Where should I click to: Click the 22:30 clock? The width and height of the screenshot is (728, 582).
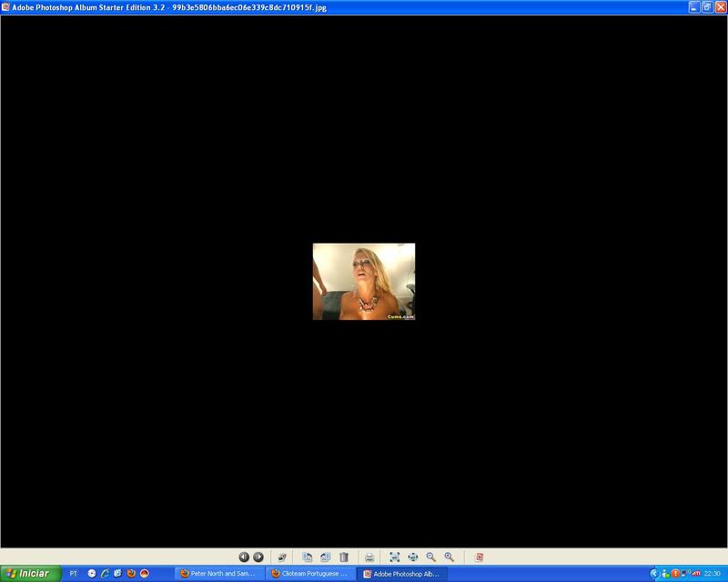(x=713, y=574)
